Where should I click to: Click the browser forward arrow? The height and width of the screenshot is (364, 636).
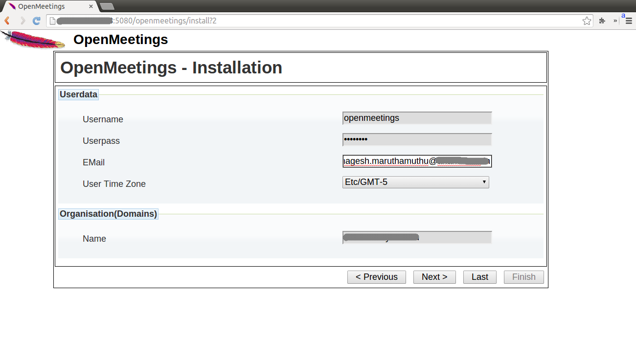coord(22,21)
